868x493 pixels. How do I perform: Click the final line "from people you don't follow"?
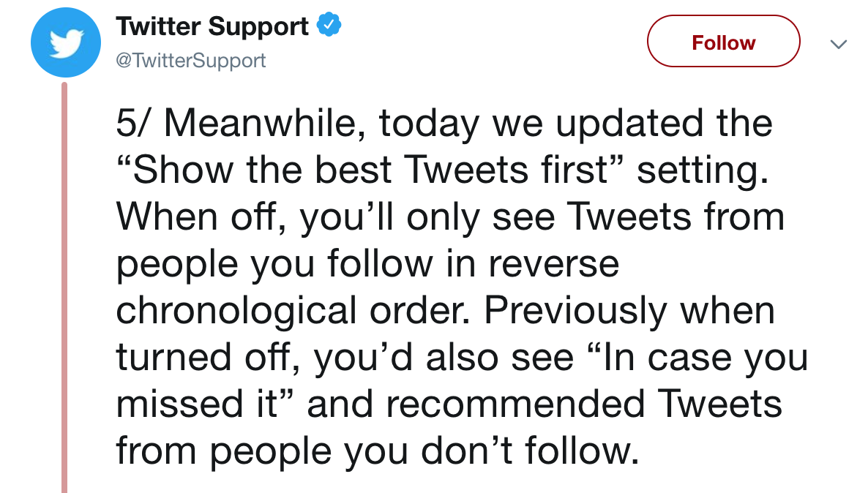tap(377, 451)
